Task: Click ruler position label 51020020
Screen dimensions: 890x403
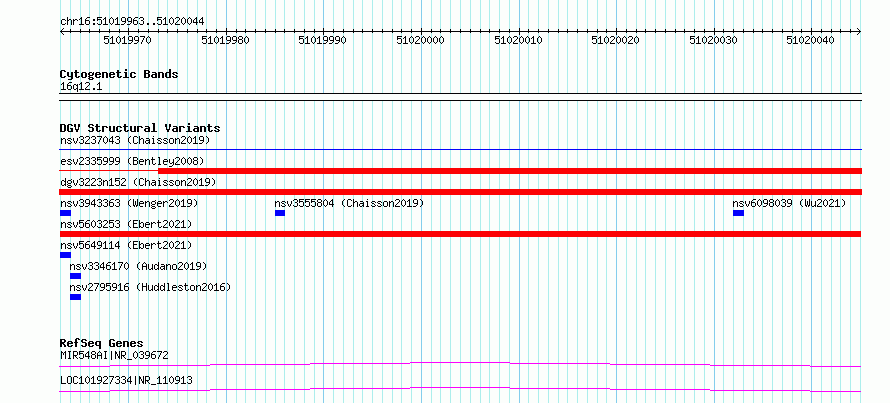Action: tap(615, 40)
